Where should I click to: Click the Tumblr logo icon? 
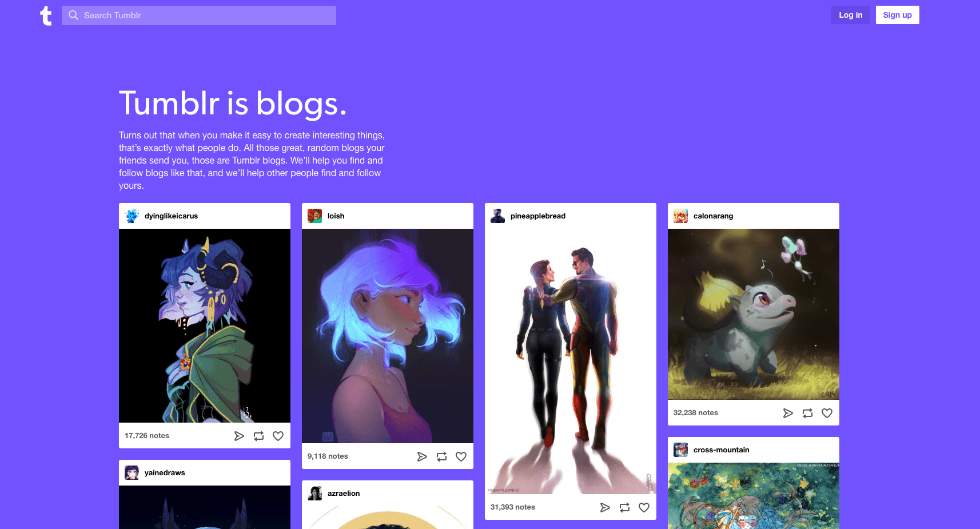tap(46, 15)
